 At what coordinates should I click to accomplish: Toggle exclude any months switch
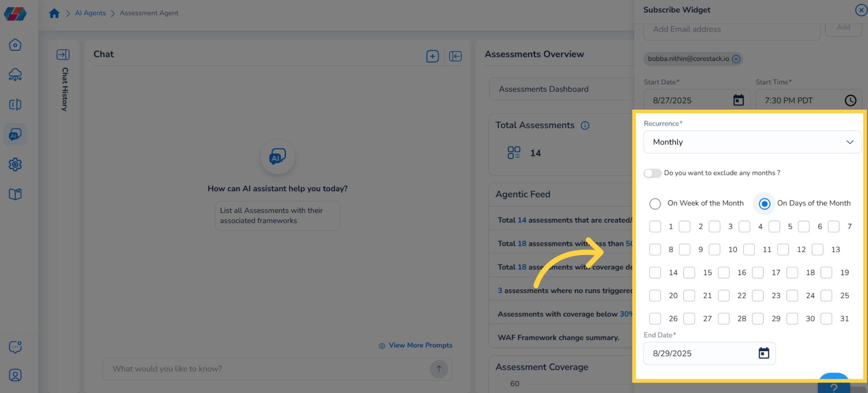(652, 173)
